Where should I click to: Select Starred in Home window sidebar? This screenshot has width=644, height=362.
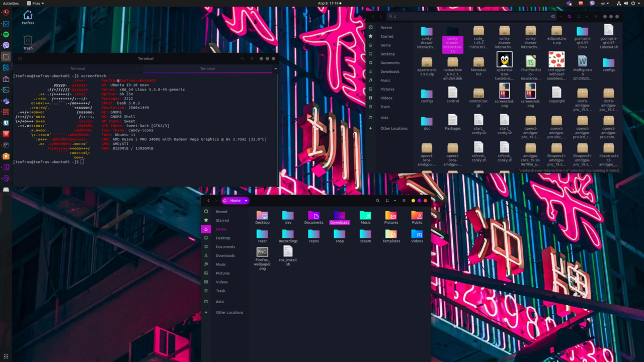click(222, 220)
